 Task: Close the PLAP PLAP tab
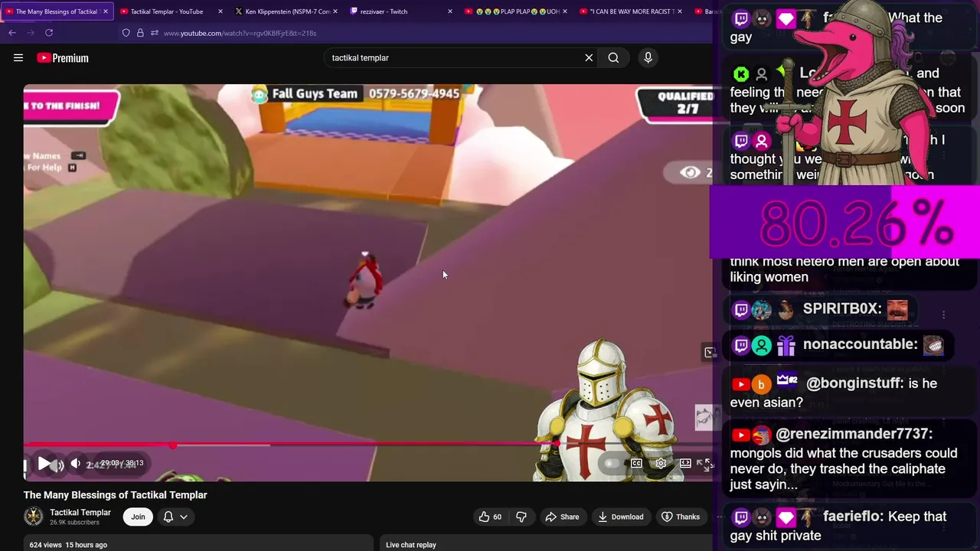click(565, 11)
